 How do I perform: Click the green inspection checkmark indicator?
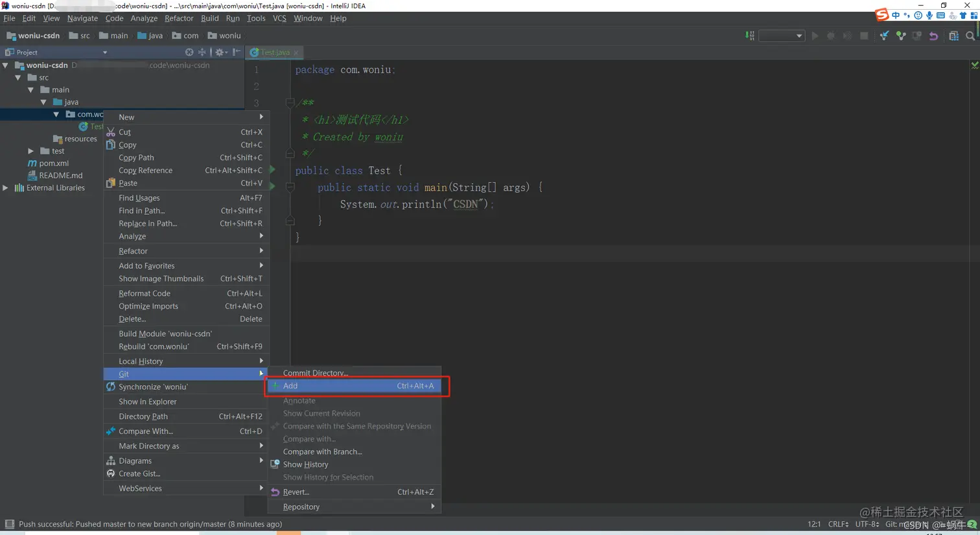click(975, 65)
